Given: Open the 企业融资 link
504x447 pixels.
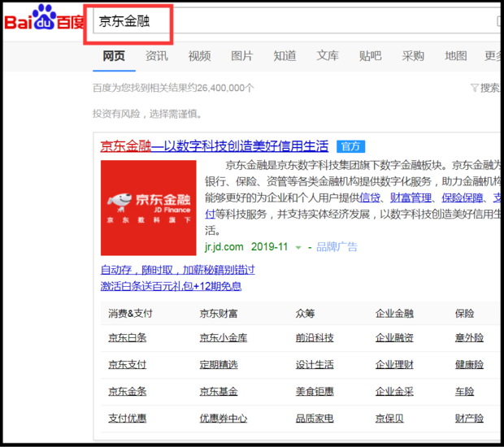Looking at the screenshot, I should (x=394, y=338).
